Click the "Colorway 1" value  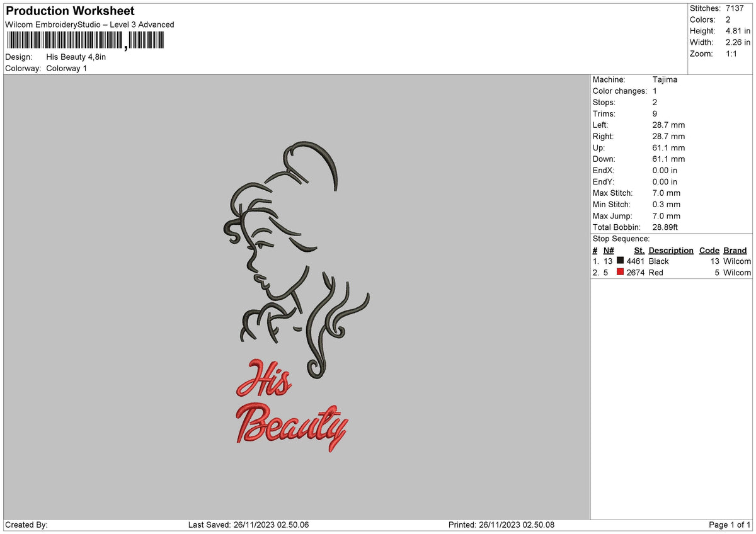(67, 68)
